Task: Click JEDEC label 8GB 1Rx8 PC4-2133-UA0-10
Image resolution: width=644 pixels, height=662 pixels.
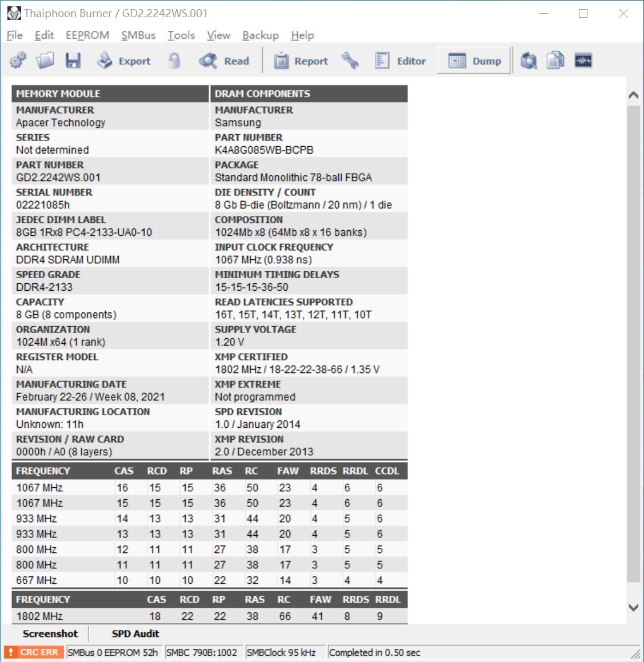Action: [84, 232]
